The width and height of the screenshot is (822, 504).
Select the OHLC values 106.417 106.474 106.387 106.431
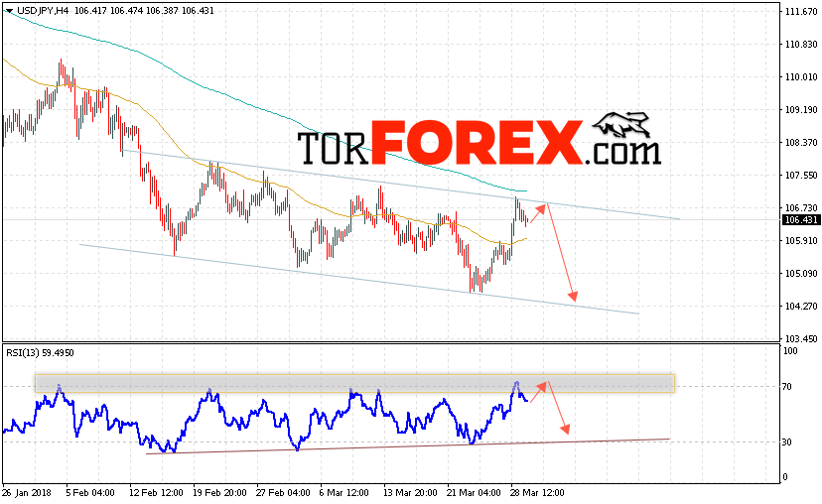click(144, 11)
